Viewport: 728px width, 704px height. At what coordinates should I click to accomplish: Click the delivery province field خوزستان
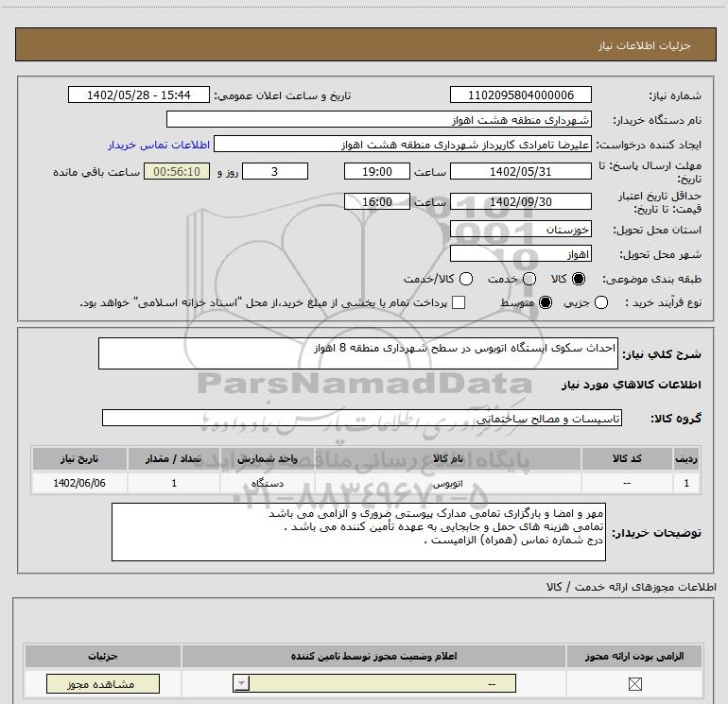520,229
